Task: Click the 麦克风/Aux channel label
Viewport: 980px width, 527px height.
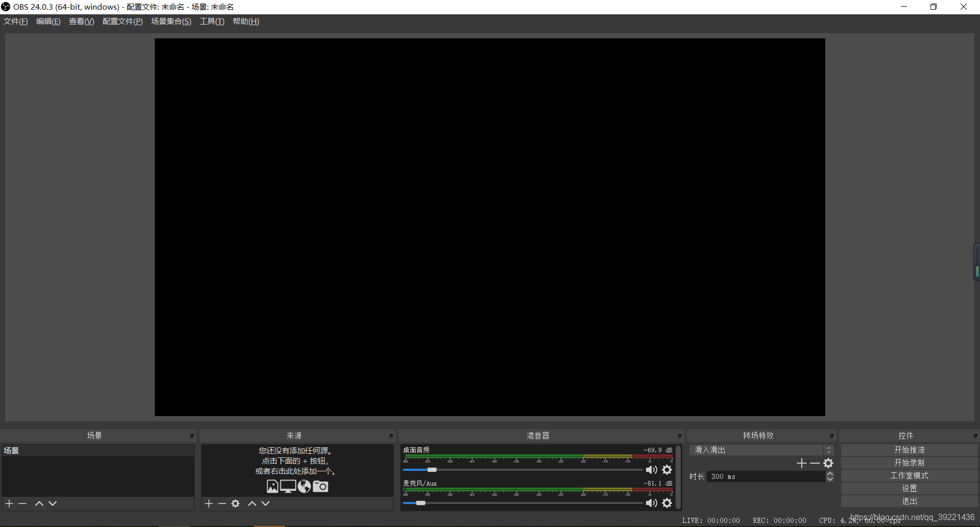Action: point(420,483)
